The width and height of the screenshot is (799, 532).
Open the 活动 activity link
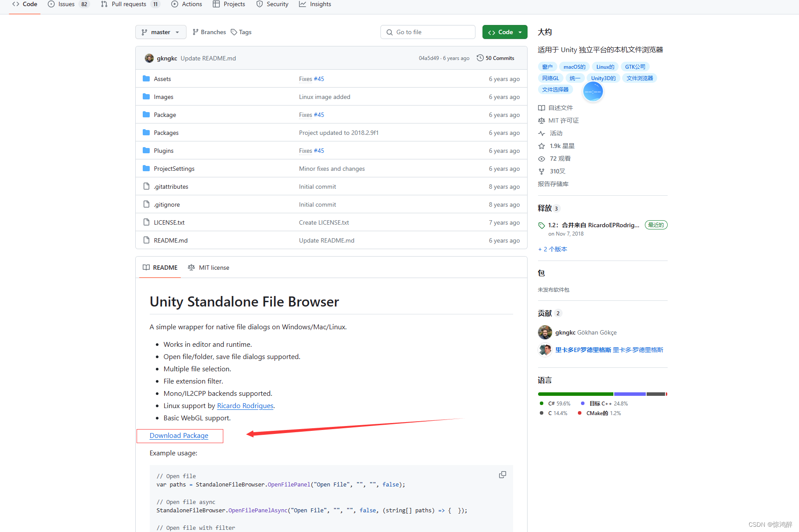click(x=550, y=133)
